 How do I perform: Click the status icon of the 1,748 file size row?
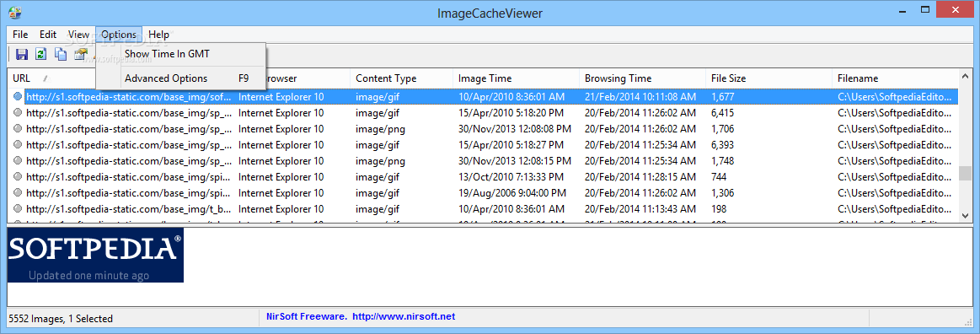click(18, 161)
